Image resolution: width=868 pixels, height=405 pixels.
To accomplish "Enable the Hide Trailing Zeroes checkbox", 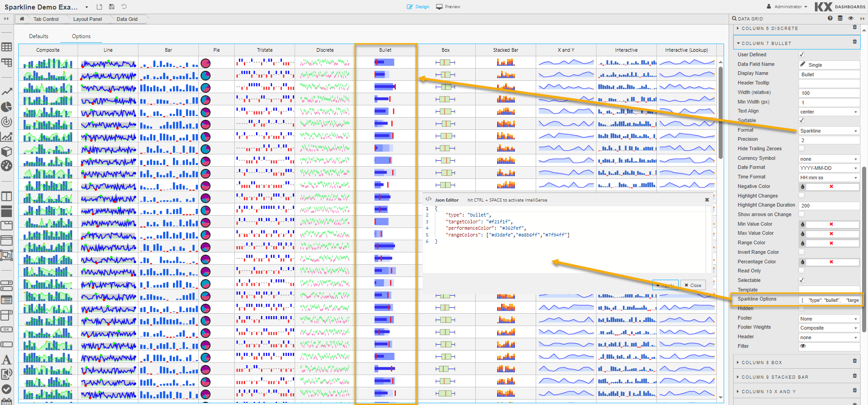I will (801, 148).
